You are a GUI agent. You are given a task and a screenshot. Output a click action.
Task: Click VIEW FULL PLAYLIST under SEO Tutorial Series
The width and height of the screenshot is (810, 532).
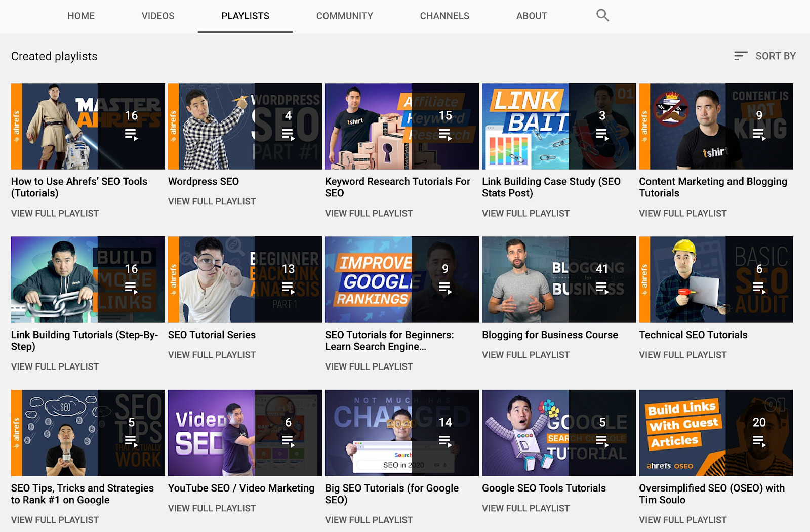coord(212,354)
